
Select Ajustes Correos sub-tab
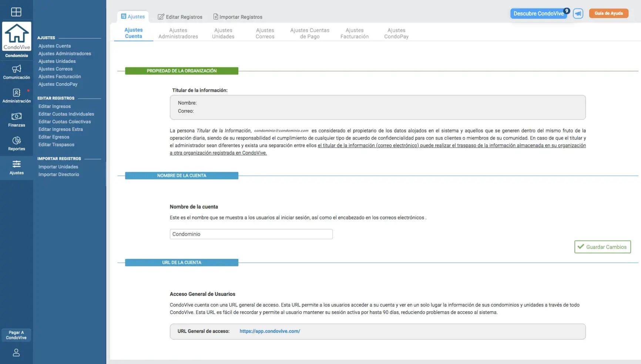[x=265, y=33]
